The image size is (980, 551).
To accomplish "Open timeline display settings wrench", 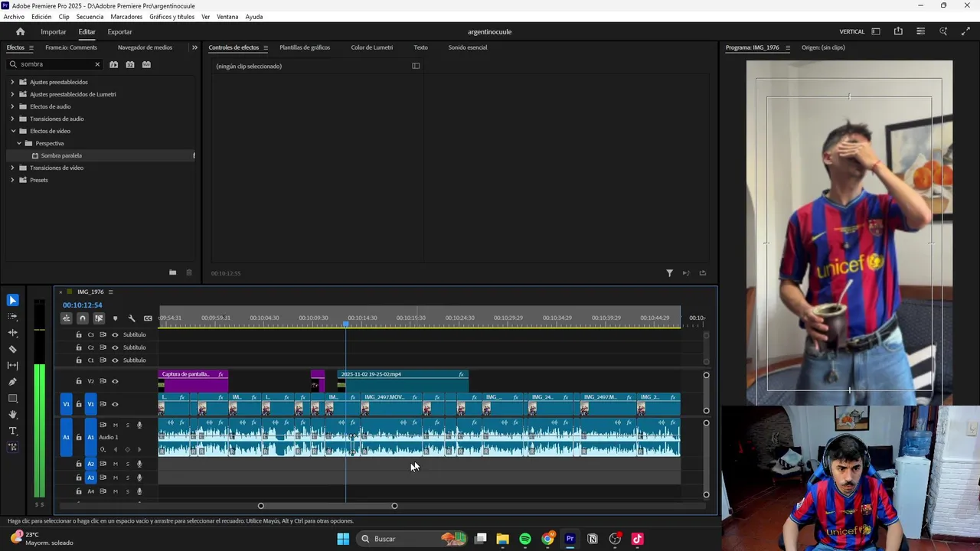I will 131,318.
